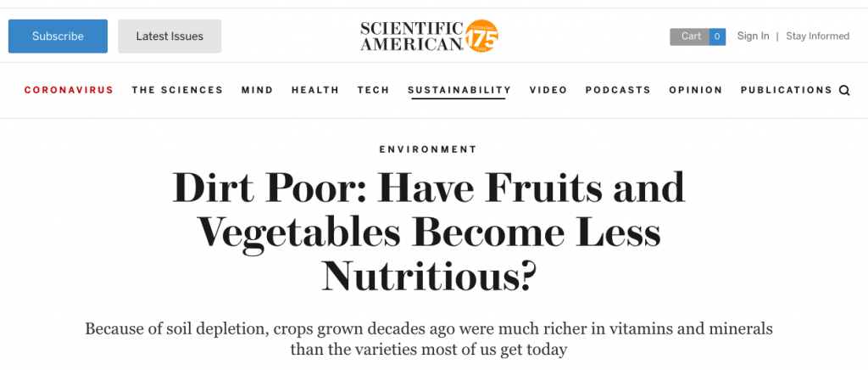Click the Sign In link
Image resolution: width=868 pixels, height=370 pixels.
[x=753, y=36]
